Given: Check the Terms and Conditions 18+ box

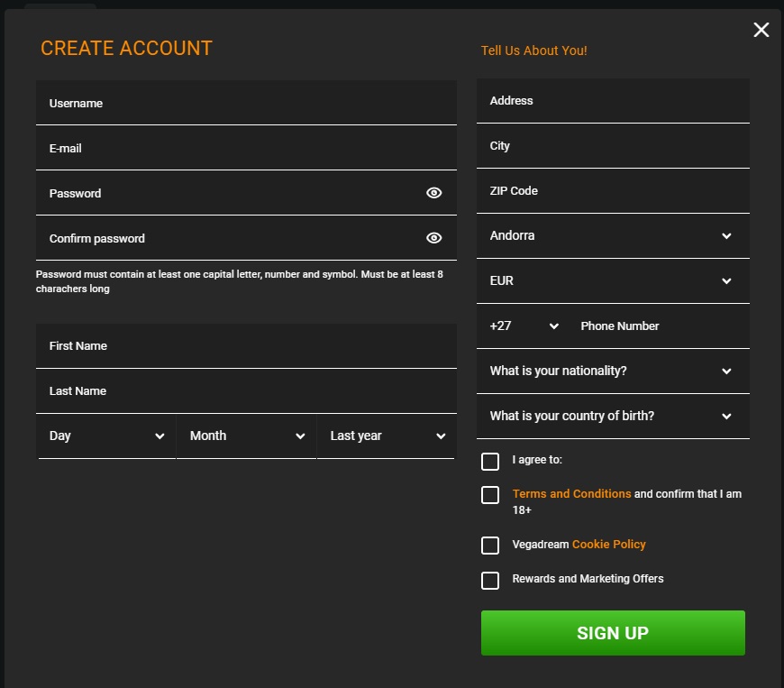Looking at the screenshot, I should [x=490, y=495].
